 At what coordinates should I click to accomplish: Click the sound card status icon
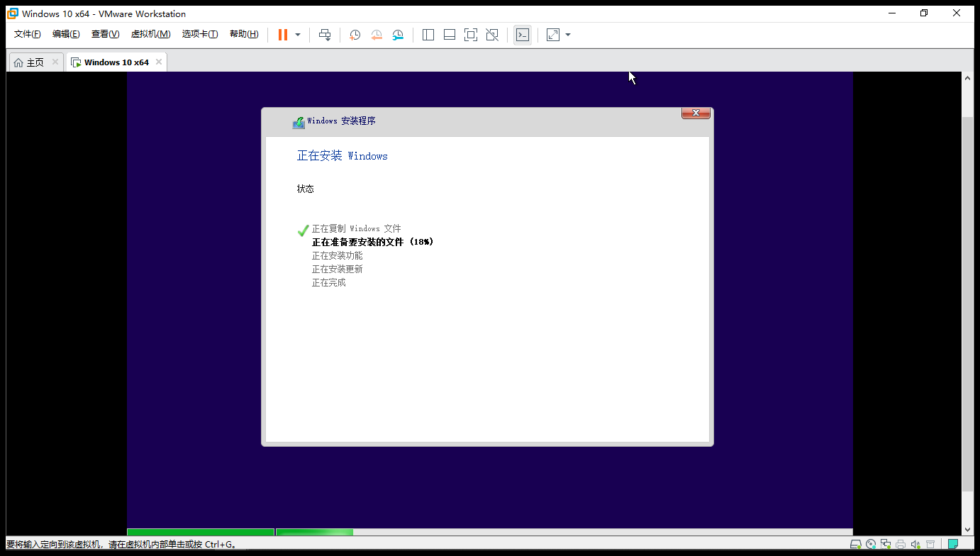pyautogui.click(x=915, y=545)
